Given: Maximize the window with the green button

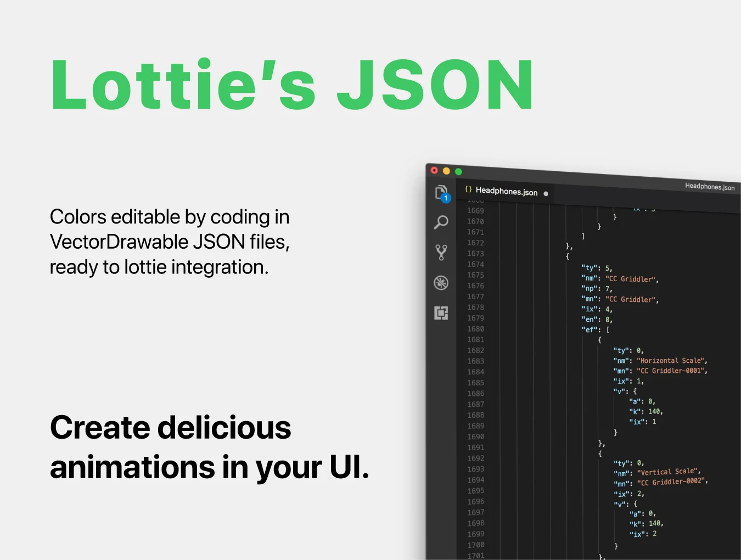Looking at the screenshot, I should pos(458,171).
